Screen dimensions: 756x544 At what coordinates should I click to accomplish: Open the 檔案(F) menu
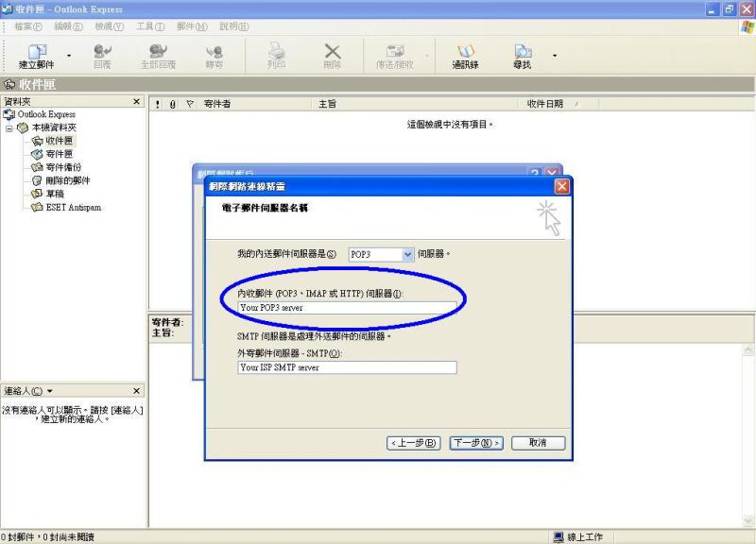coord(28,26)
